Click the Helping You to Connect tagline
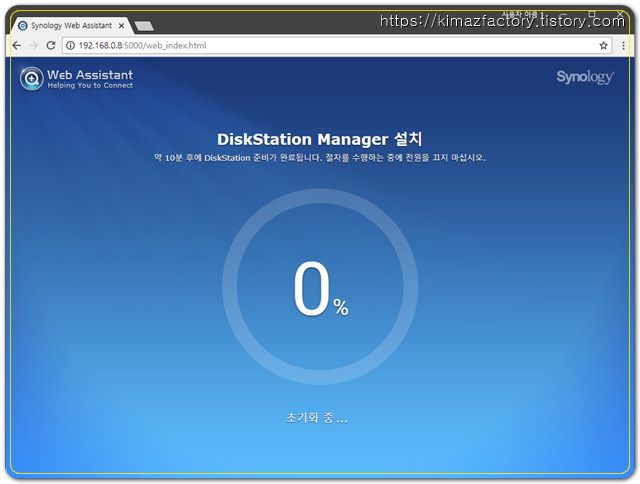The image size is (640, 484). (90, 85)
